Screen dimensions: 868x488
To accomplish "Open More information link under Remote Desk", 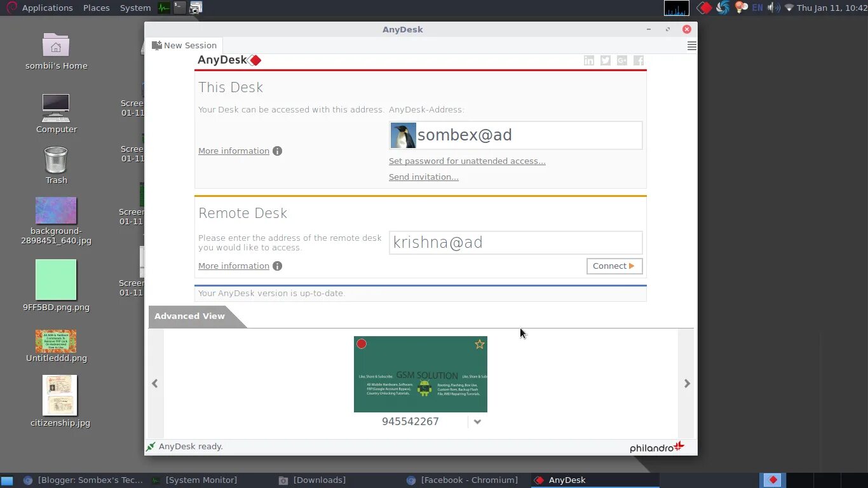I will [234, 266].
